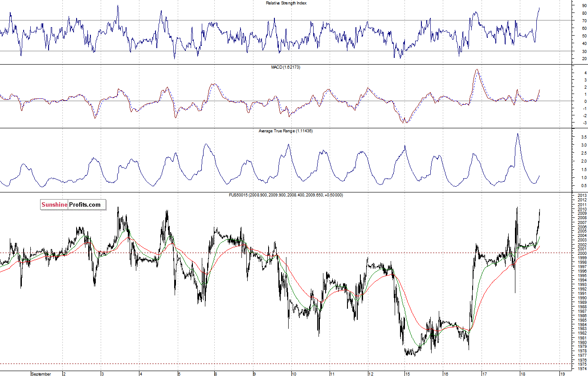Click RSI scale value "50"

tap(584, 36)
